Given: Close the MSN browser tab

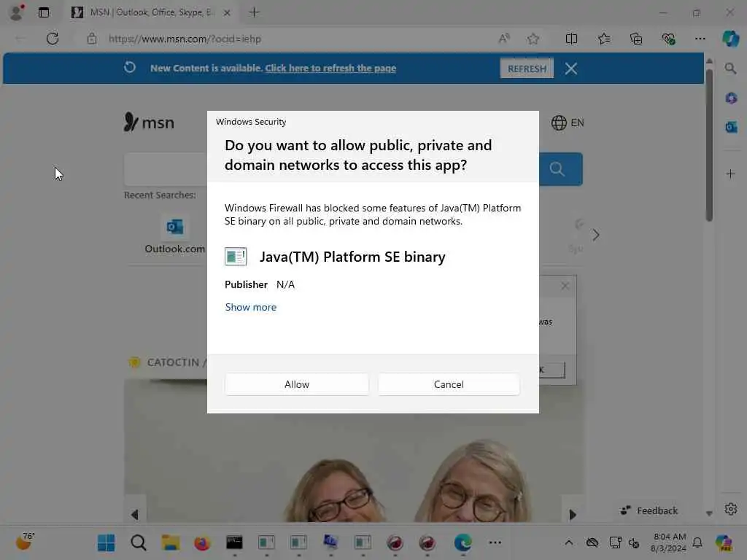Looking at the screenshot, I should tap(227, 13).
